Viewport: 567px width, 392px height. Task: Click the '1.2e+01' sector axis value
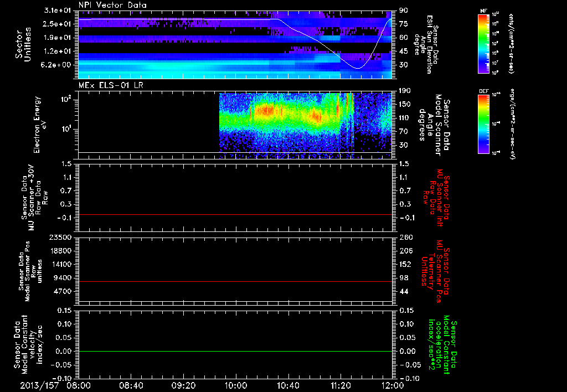pyautogui.click(x=57, y=51)
